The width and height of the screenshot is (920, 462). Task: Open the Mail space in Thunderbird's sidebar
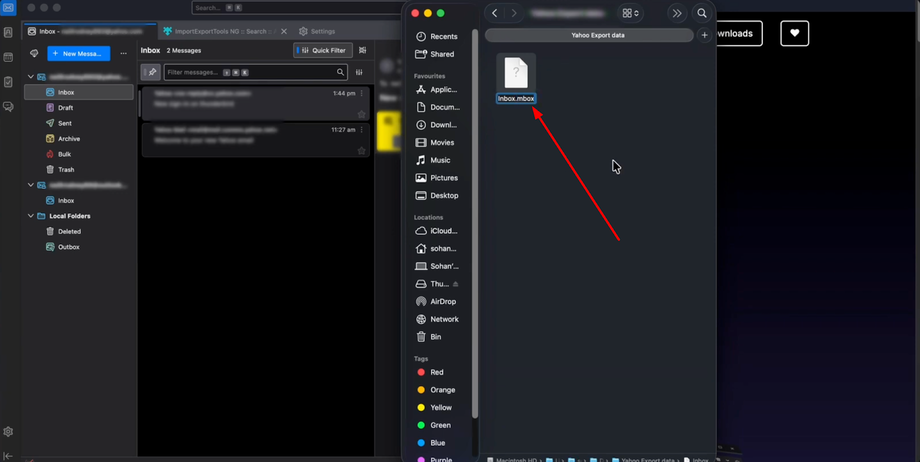pyautogui.click(x=8, y=8)
